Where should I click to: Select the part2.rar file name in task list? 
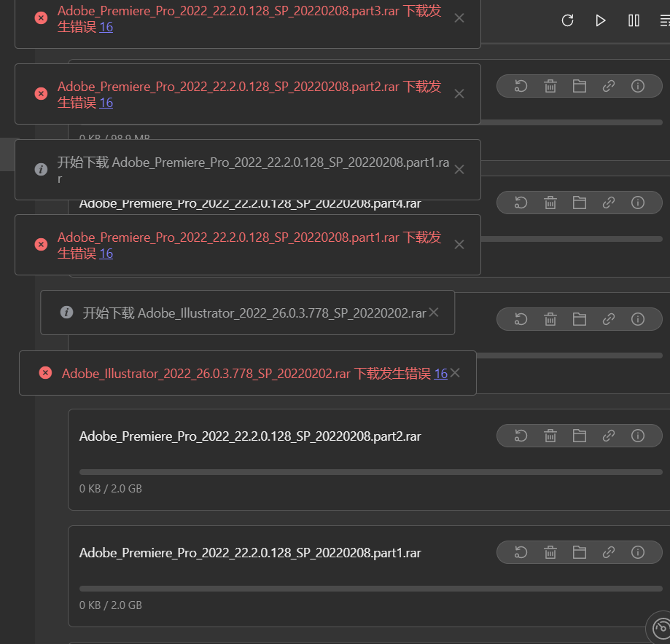(250, 436)
